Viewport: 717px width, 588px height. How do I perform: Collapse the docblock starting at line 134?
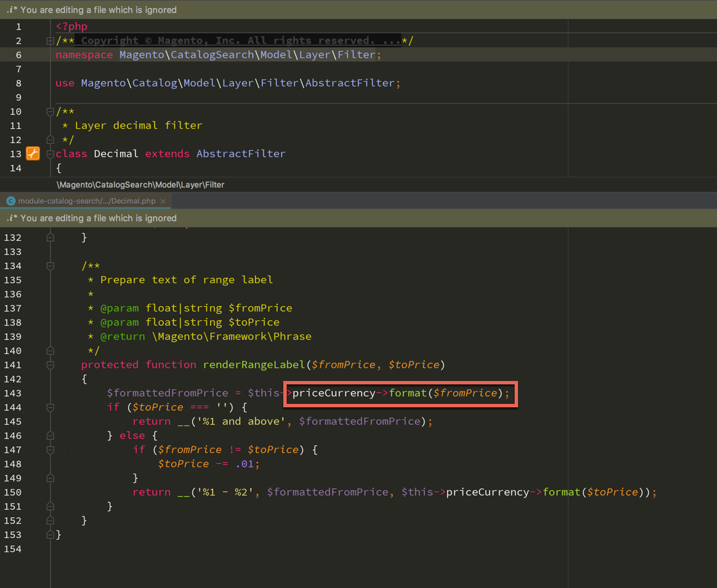tap(49, 266)
